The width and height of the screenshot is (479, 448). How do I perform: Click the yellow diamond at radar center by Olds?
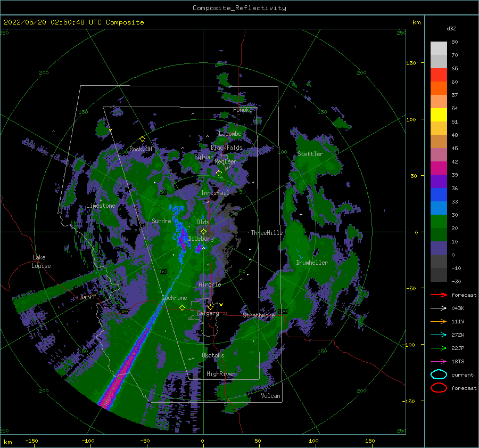[x=203, y=232]
